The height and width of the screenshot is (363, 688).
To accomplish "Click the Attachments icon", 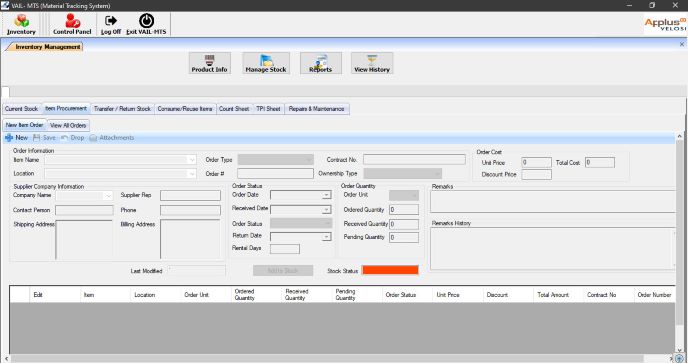I will (93, 138).
